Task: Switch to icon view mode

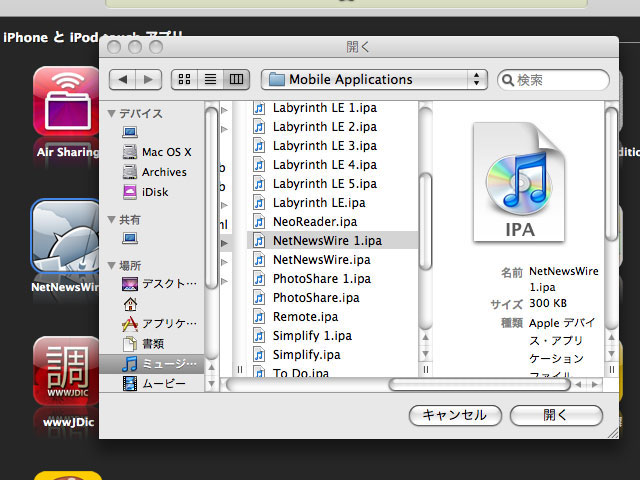Action: 184,79
